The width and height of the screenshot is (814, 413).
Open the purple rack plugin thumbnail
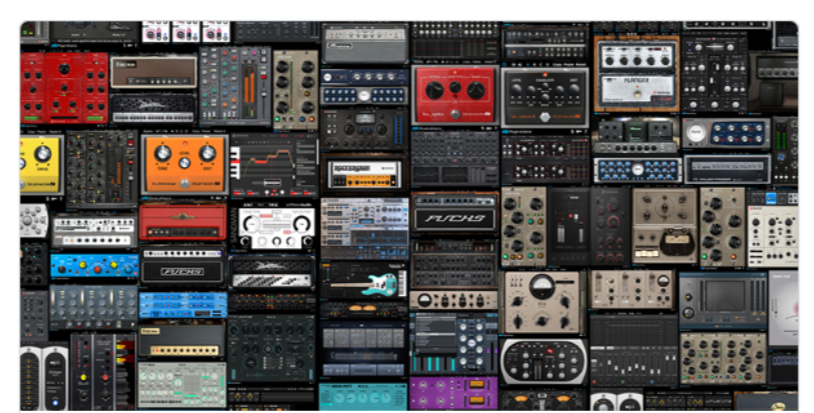pyautogui.click(x=453, y=393)
